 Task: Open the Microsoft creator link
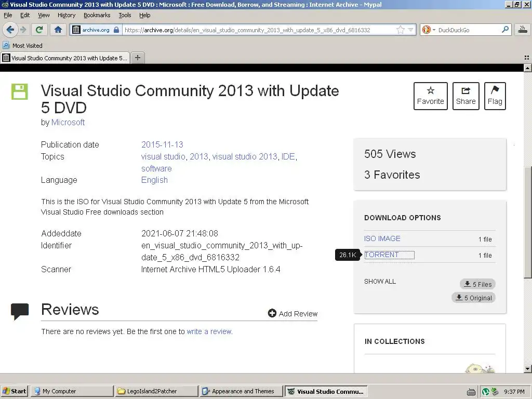point(68,123)
